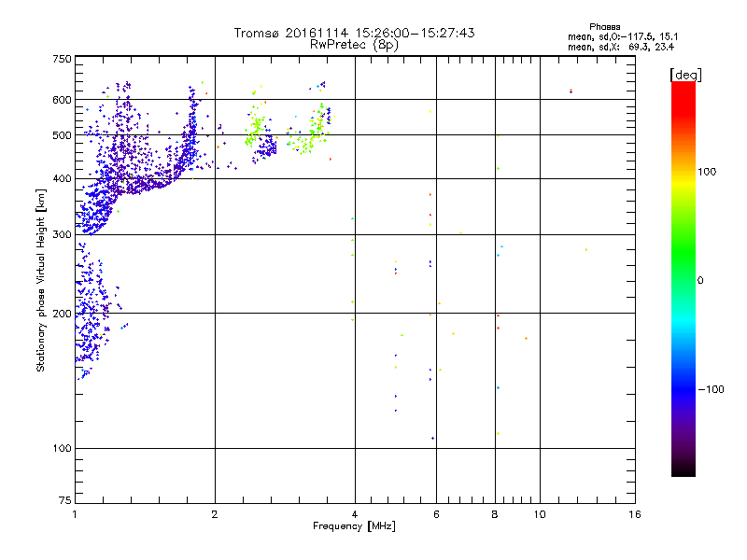Click the 'Frequency [MHz]' axis label

pos(354,526)
